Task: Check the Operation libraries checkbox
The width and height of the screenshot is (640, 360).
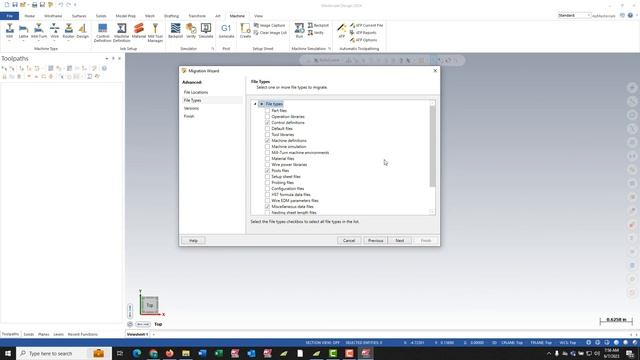Action: 267,117
